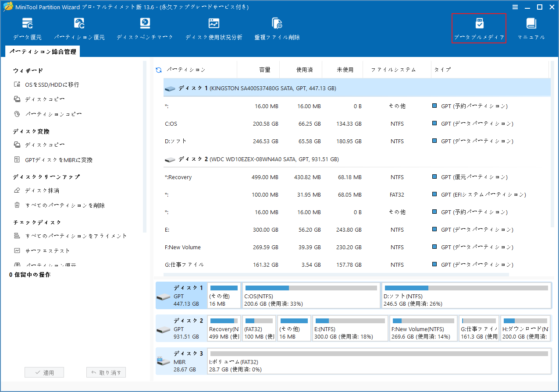Viewport: 559px width, 392px height.
Task: Choose すべてのパーティションを削除
Action: coord(59,205)
